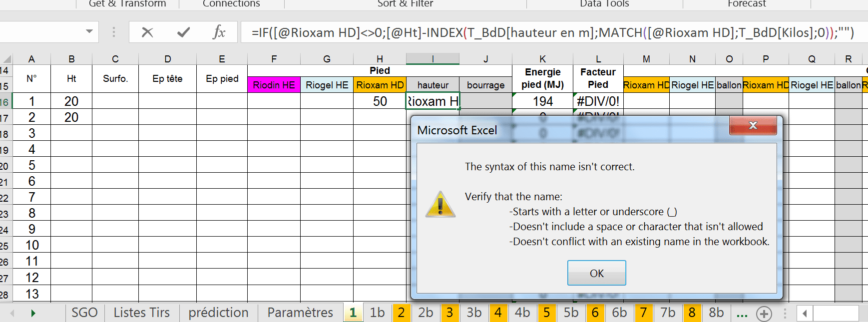Open the Paramètres sheet tab
The height and width of the screenshot is (322, 868).
300,313
